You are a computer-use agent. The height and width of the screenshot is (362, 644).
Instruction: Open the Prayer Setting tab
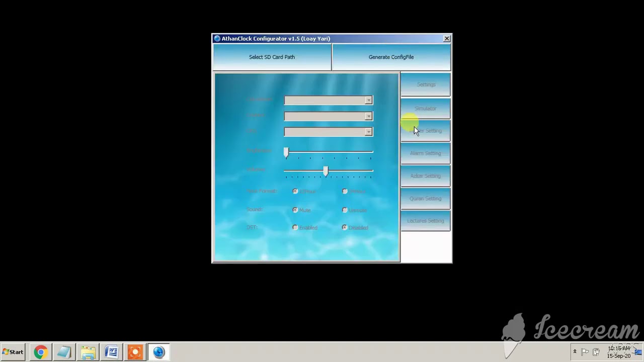(426, 131)
